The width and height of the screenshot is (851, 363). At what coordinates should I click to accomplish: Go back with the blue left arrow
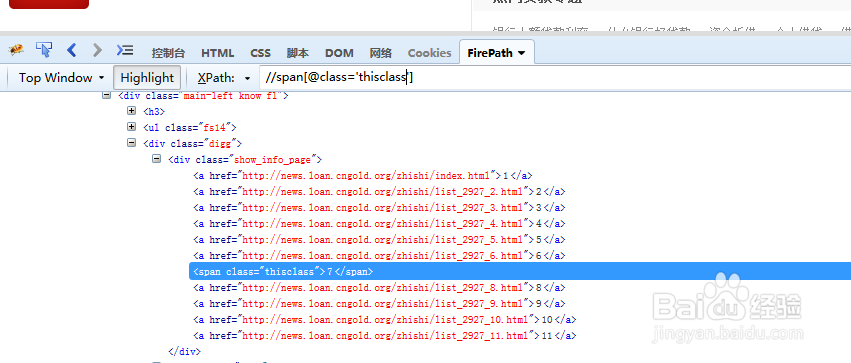[x=72, y=50]
